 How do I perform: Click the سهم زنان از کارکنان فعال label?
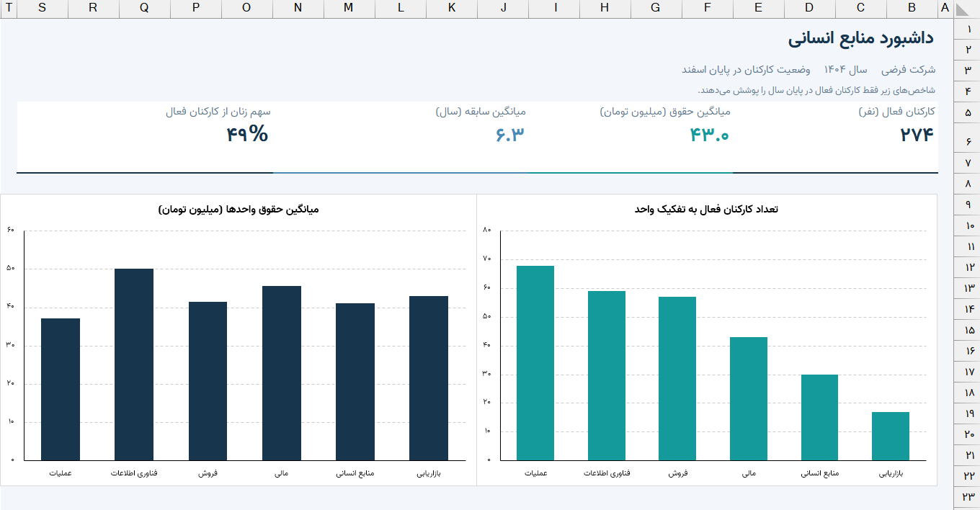pos(218,112)
